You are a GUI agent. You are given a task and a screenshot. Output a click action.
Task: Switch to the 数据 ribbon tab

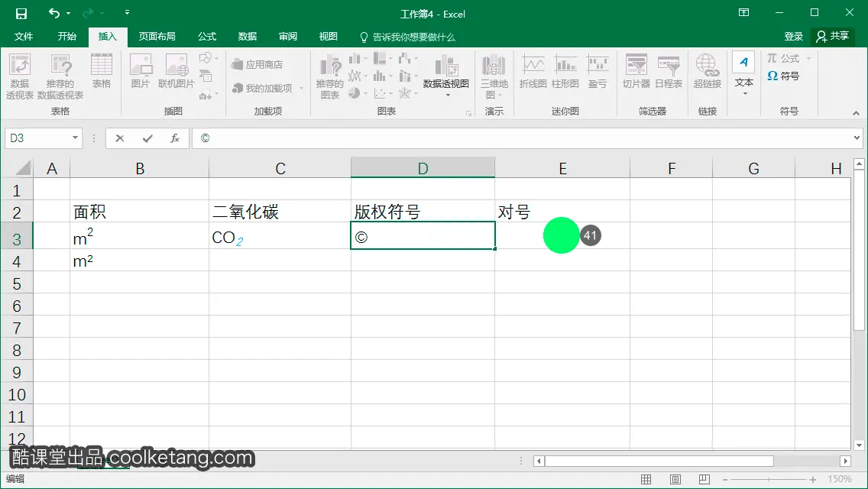(x=247, y=37)
